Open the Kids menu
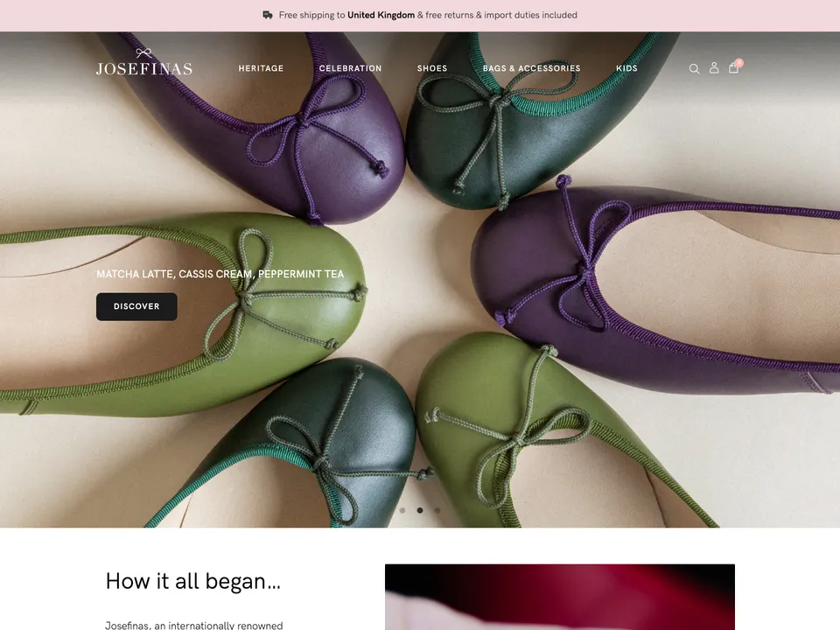 [x=626, y=68]
